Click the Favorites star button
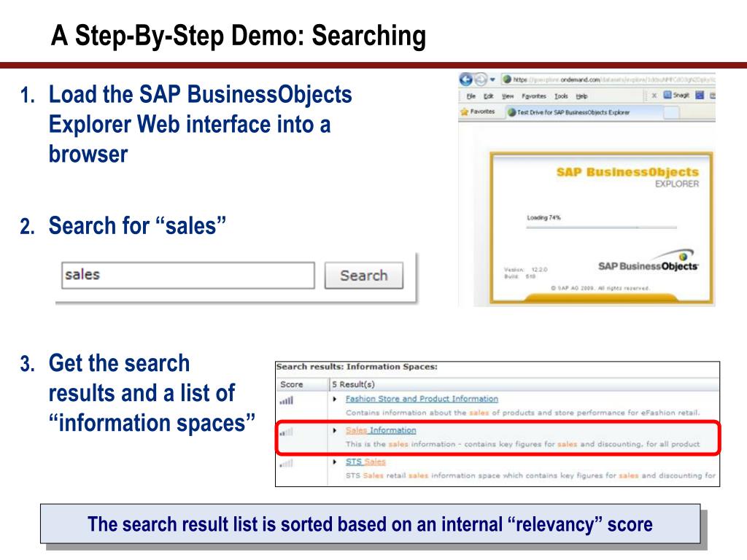 [x=477, y=112]
